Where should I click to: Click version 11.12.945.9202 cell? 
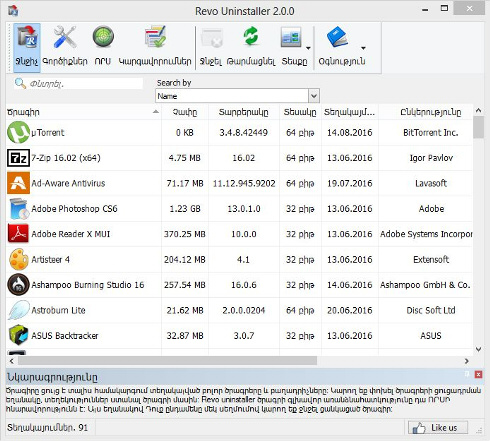(244, 183)
